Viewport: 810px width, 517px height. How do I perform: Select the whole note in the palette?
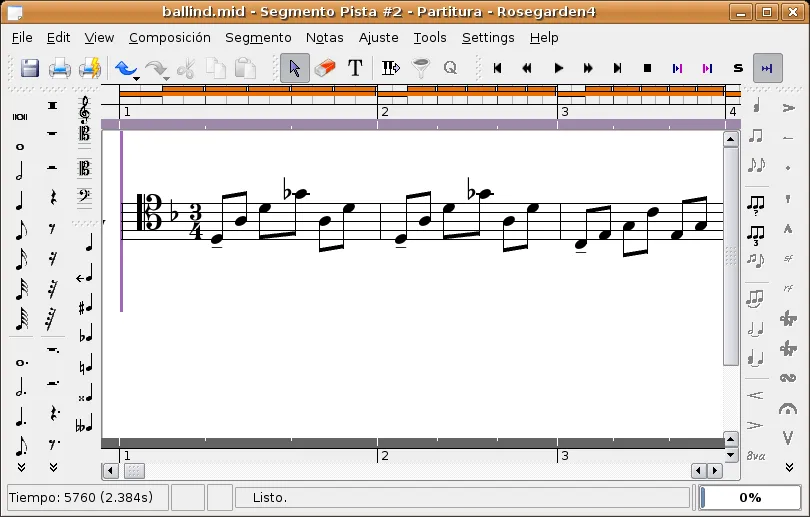[20, 147]
